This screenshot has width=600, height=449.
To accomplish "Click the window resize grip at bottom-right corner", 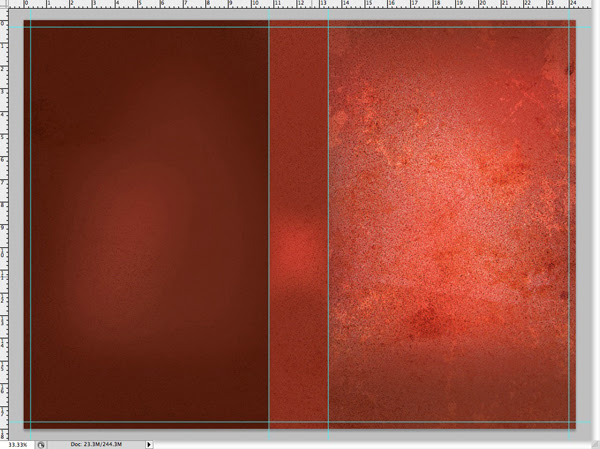I will [594, 444].
